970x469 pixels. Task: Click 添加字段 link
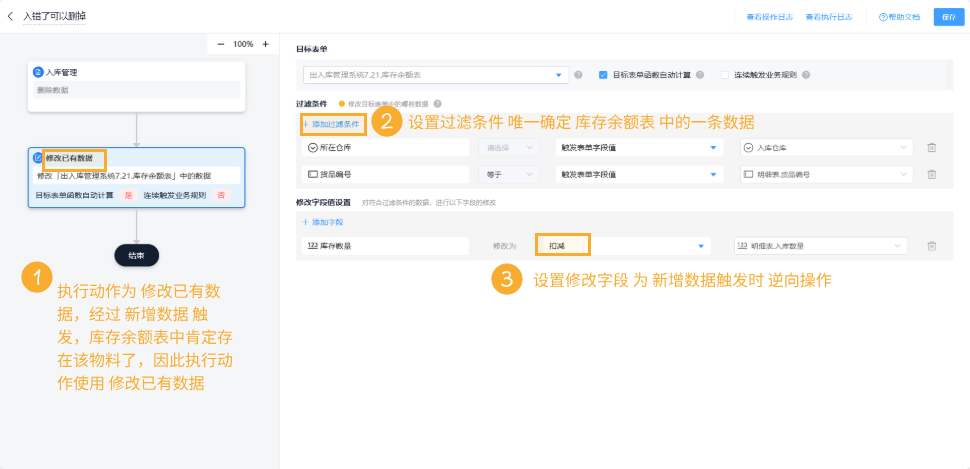(322, 222)
